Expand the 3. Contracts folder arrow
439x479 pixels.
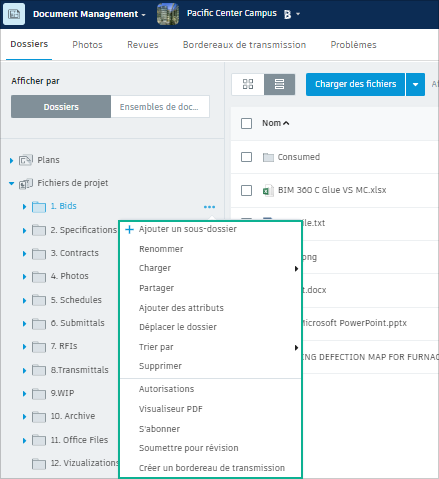pos(24,254)
